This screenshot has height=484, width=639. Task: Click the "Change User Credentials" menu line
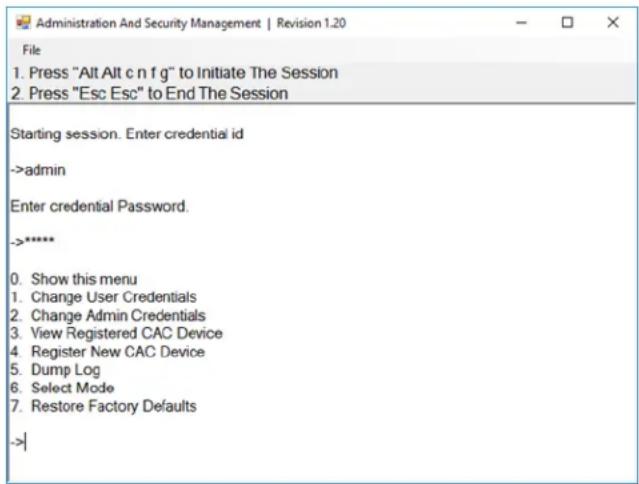(x=104, y=297)
